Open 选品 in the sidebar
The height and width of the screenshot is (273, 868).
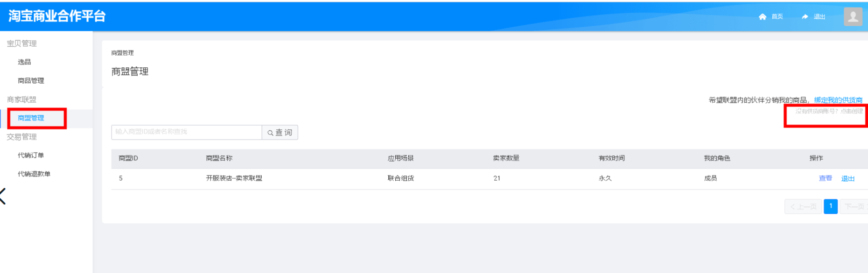point(25,62)
